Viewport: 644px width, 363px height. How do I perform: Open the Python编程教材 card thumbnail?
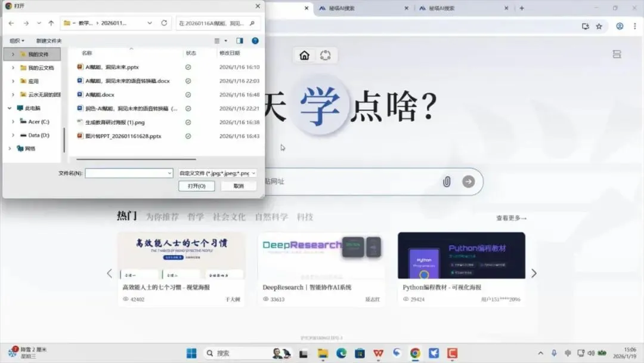coord(461,256)
